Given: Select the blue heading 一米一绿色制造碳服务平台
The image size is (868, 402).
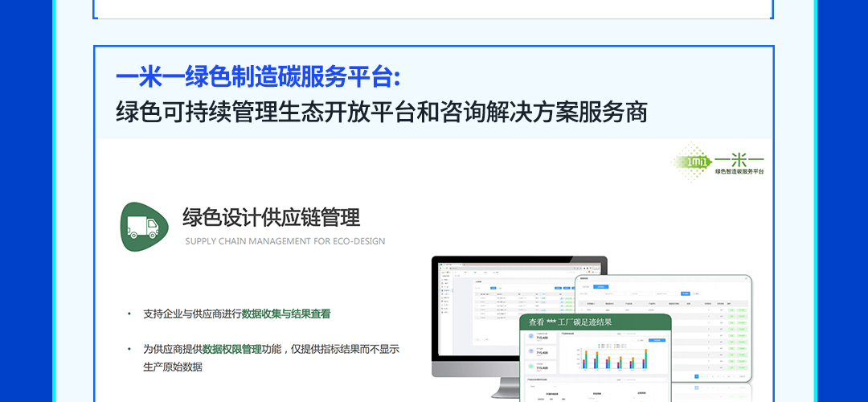Looking at the screenshot, I should point(258,78).
